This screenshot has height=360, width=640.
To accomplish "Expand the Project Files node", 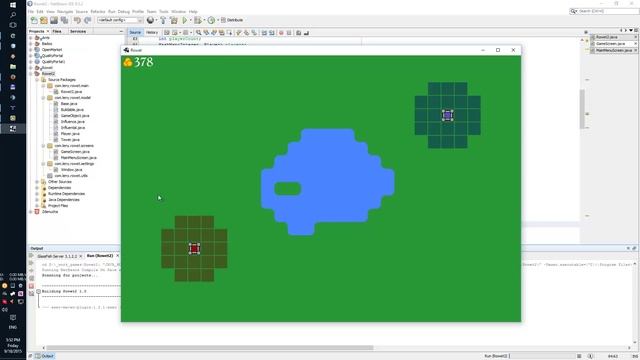I will pos(37,206).
